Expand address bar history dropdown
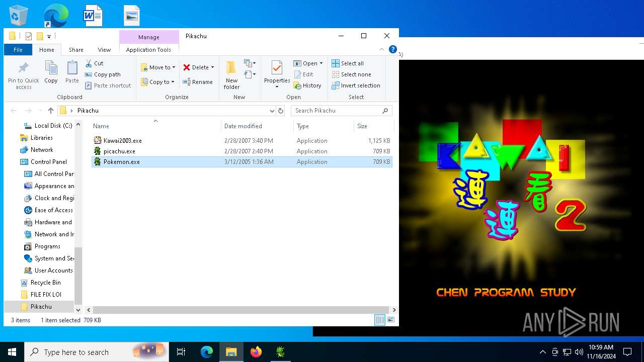 [272, 111]
